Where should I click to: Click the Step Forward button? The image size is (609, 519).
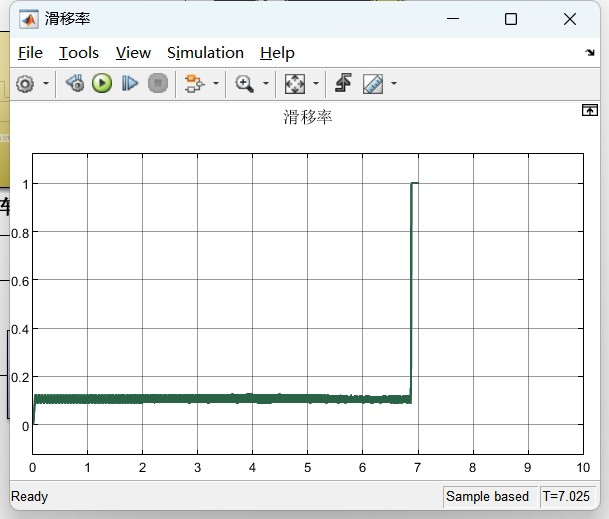coord(130,84)
